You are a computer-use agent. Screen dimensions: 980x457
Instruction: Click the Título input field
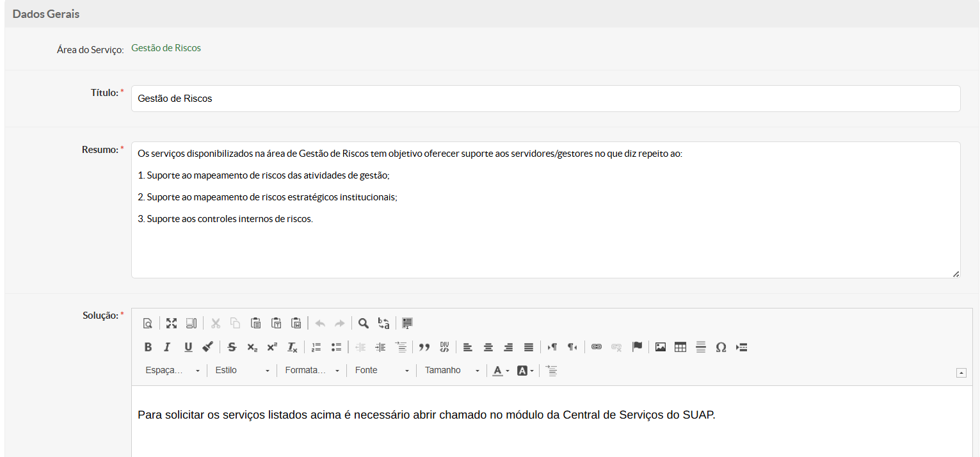(545, 99)
